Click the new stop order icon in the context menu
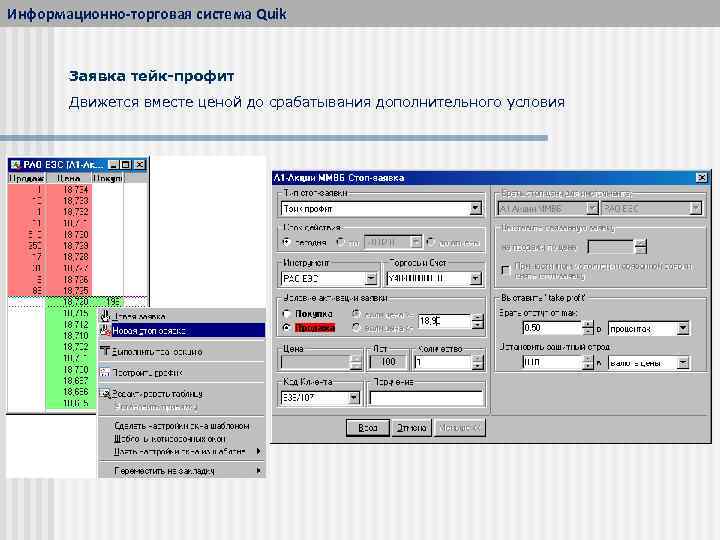This screenshot has height=540, width=720. (105, 330)
